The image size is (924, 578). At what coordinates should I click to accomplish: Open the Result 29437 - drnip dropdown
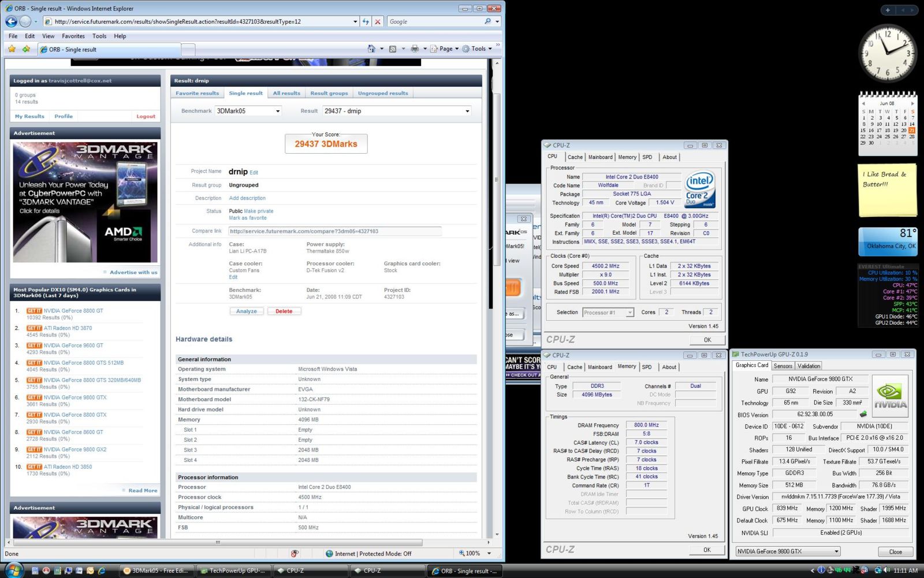point(397,111)
